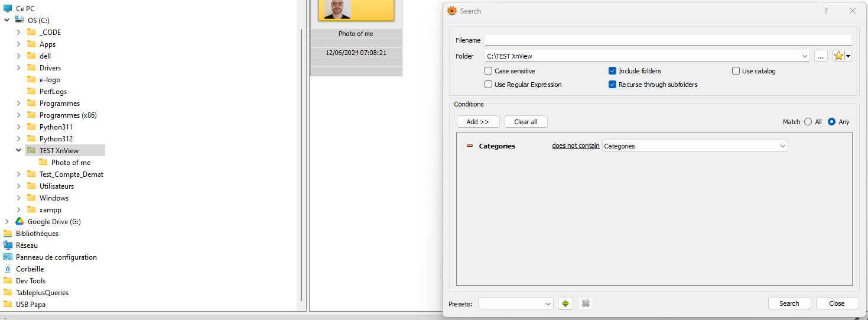The image size is (868, 320).
Task: Enable the Use catalog checkbox
Action: (x=736, y=71)
